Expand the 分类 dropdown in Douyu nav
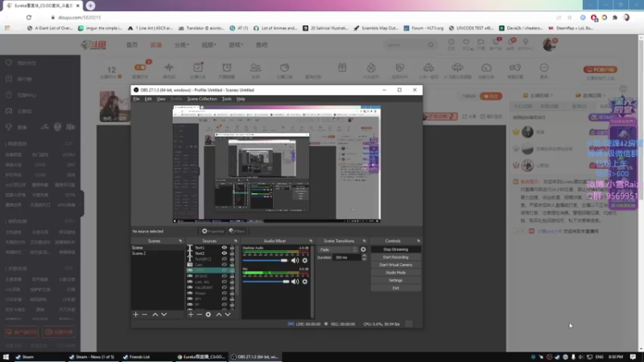This screenshot has height=362, width=644. [x=182, y=45]
